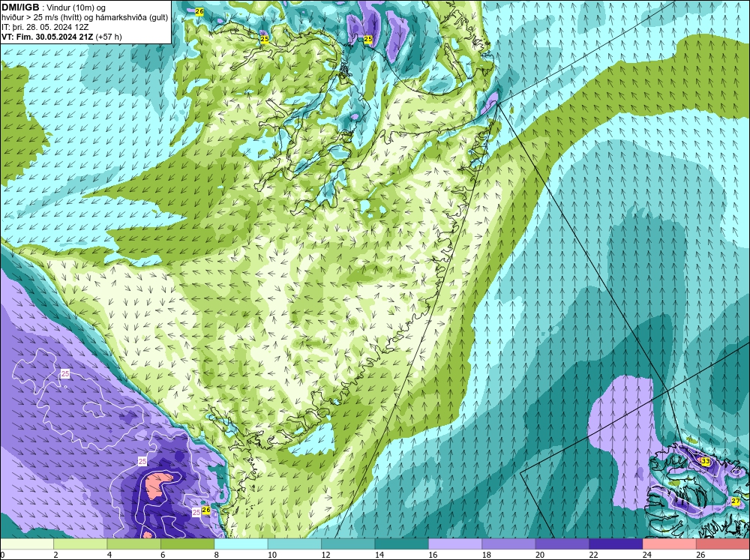Select the above 26 m/s red swatch
Image resolution: width=750 pixels, height=560 pixels.
pyautogui.click(x=723, y=544)
